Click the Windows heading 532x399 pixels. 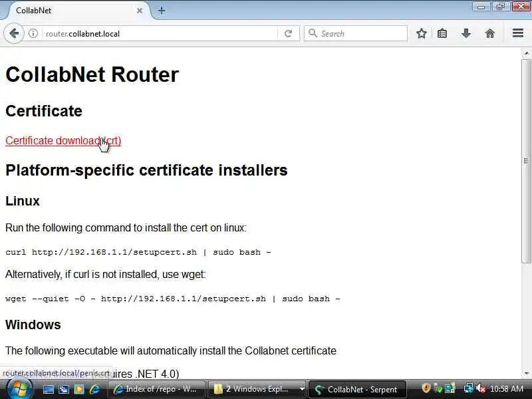33,325
